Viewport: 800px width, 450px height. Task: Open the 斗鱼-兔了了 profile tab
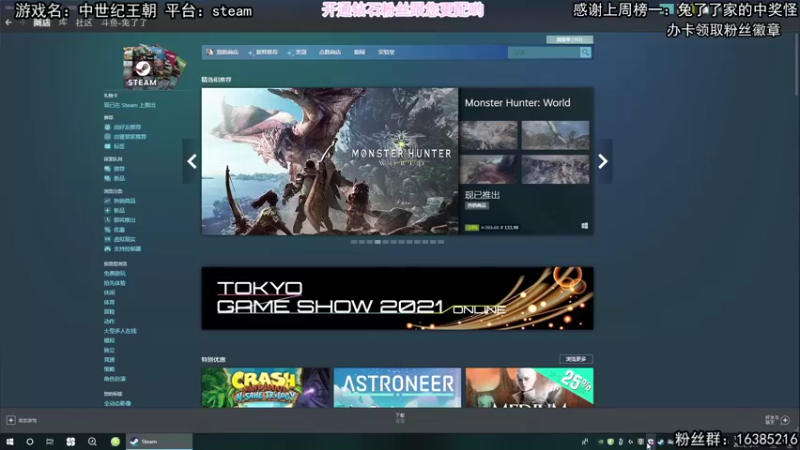pyautogui.click(x=124, y=23)
